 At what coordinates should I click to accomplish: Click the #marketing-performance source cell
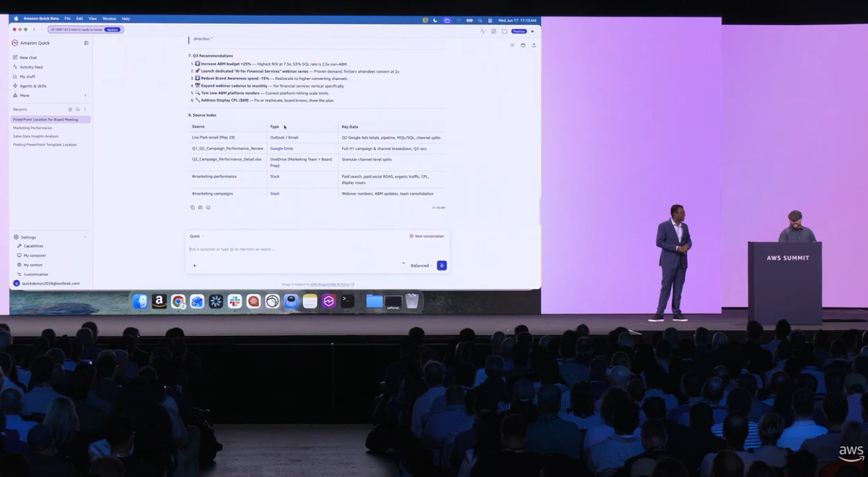[214, 177]
